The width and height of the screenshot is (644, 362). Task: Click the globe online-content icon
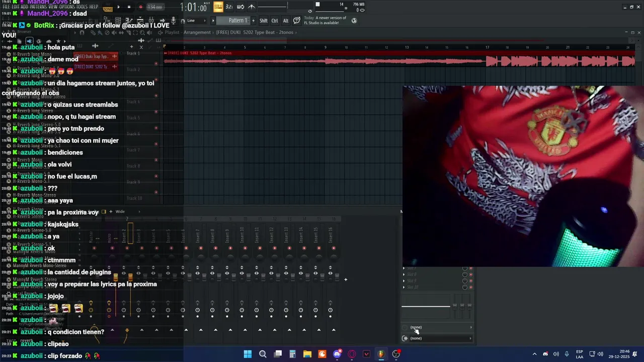354,21
